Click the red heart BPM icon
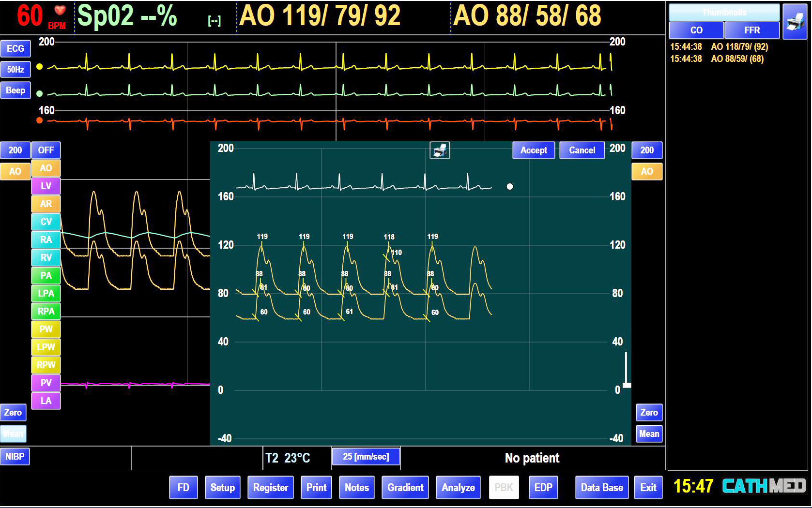812x508 pixels. 60,11
